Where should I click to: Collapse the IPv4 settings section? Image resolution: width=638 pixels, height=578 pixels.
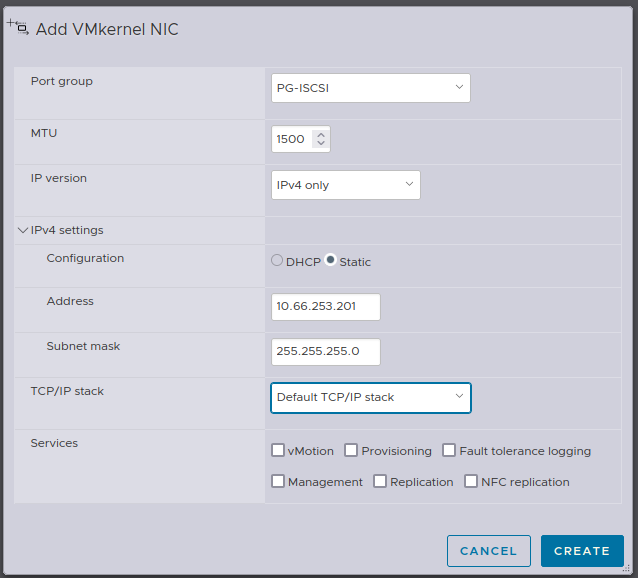pyautogui.click(x=23, y=230)
